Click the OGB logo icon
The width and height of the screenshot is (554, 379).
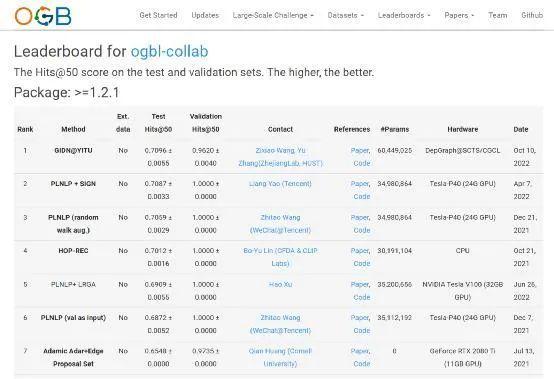(x=43, y=16)
